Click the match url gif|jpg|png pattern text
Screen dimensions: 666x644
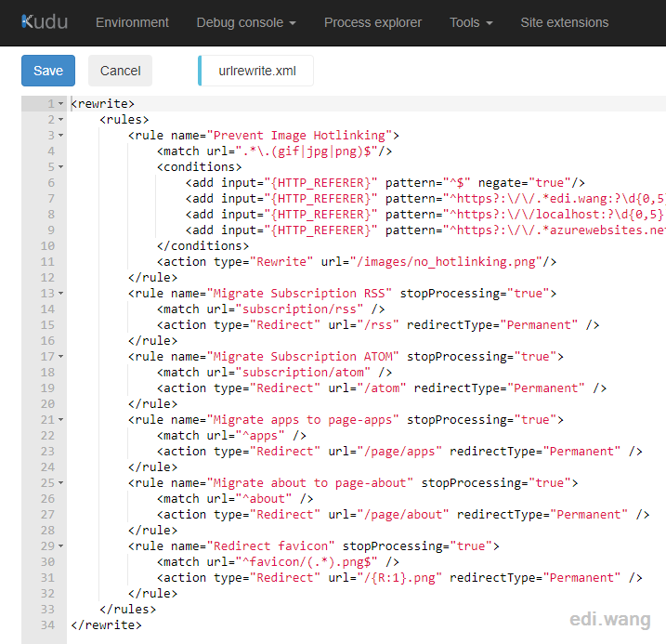307,151
